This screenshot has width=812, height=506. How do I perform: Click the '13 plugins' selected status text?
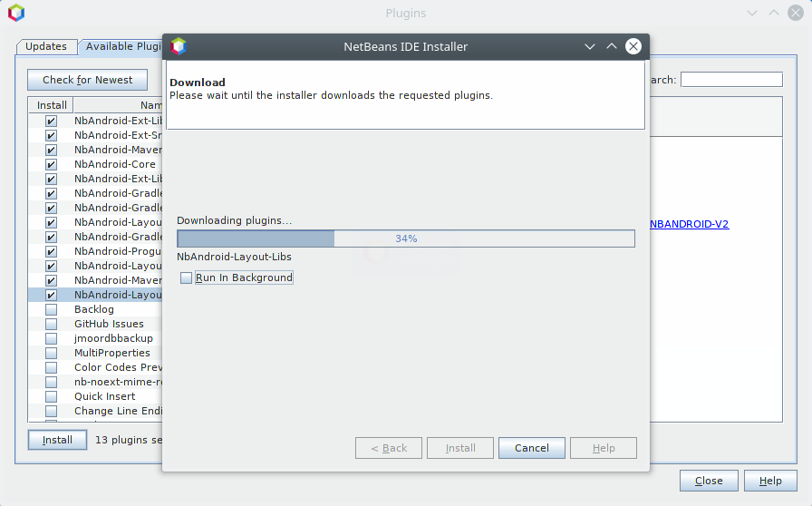[129, 440]
